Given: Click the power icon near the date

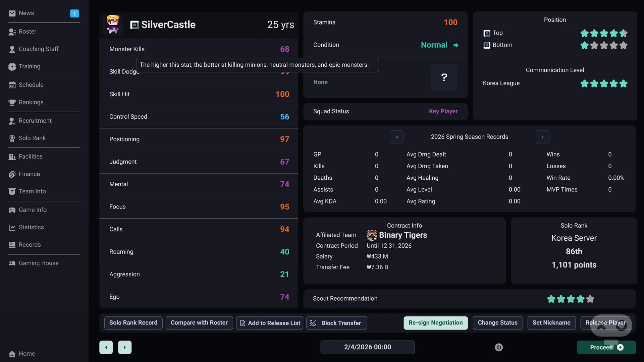Looking at the screenshot, I should pyautogui.click(x=499, y=347).
